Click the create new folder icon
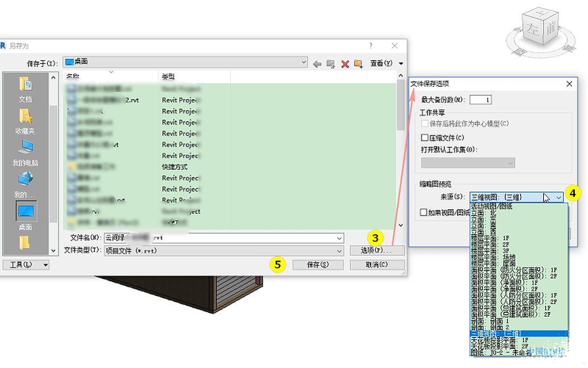Image resolution: width=588 pixels, height=368 pixels. (359, 64)
